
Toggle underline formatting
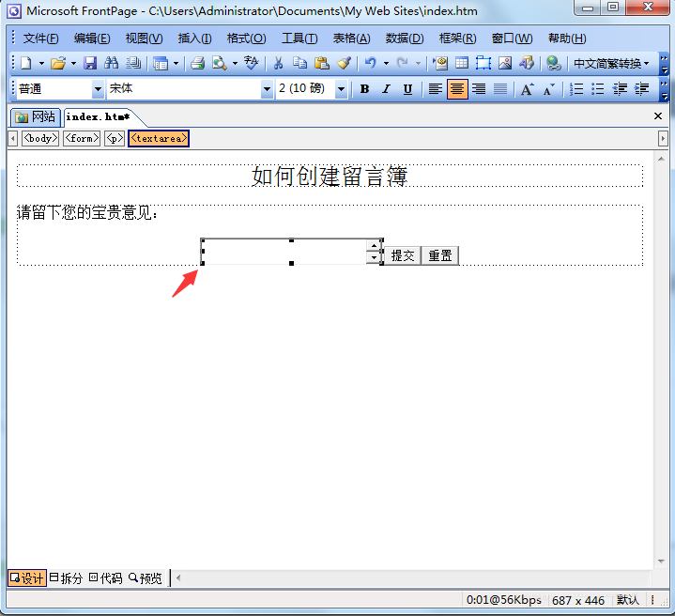407,89
